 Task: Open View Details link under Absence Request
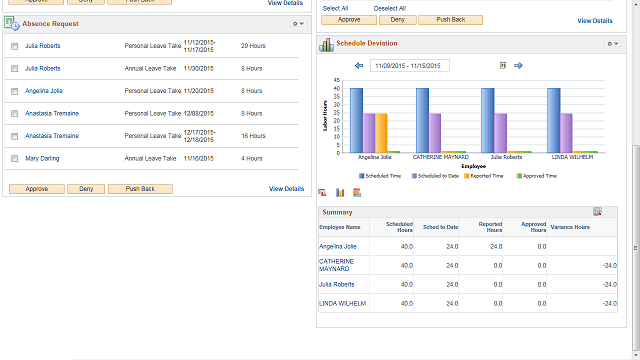pos(287,189)
